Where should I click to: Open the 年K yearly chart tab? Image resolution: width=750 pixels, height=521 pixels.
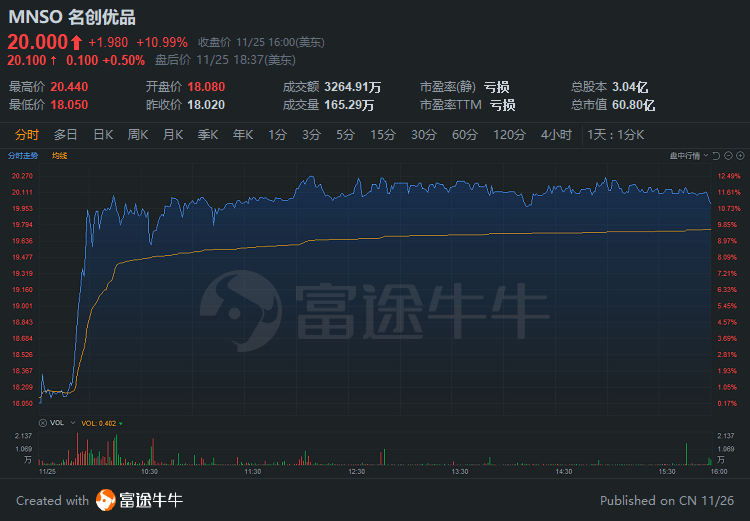tap(243, 135)
